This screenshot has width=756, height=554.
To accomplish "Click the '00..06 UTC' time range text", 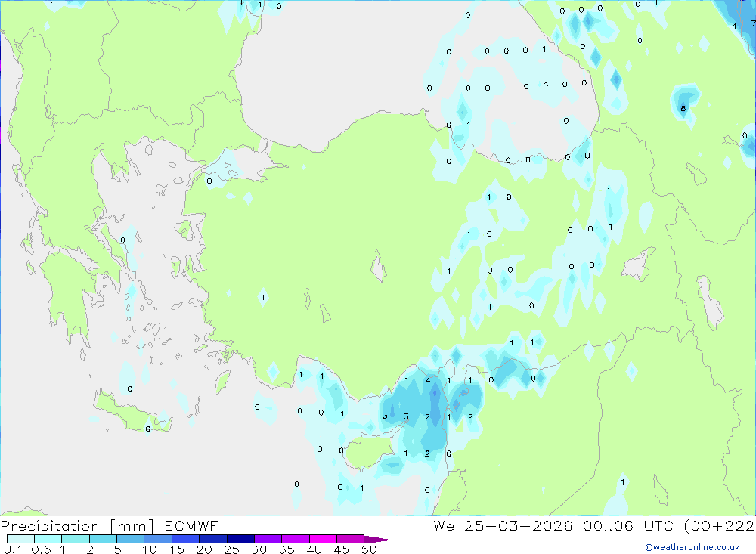I will click(x=629, y=525).
